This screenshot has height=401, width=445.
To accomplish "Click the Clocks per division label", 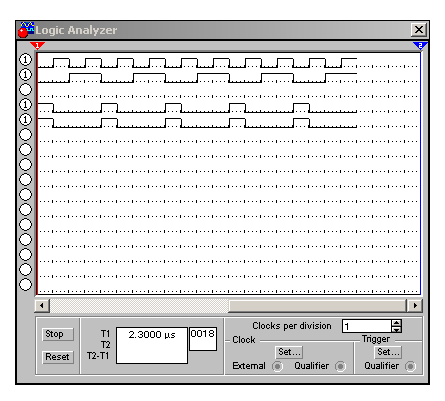I will point(292,326).
